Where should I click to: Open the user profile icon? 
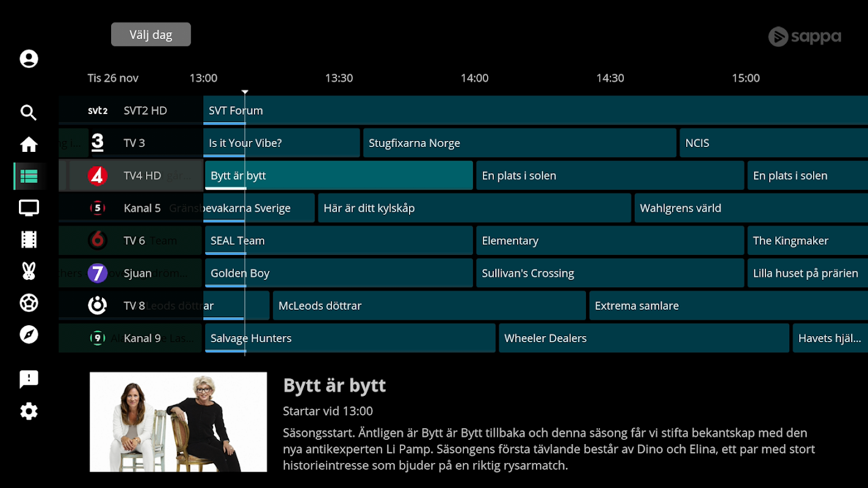pyautogui.click(x=29, y=59)
